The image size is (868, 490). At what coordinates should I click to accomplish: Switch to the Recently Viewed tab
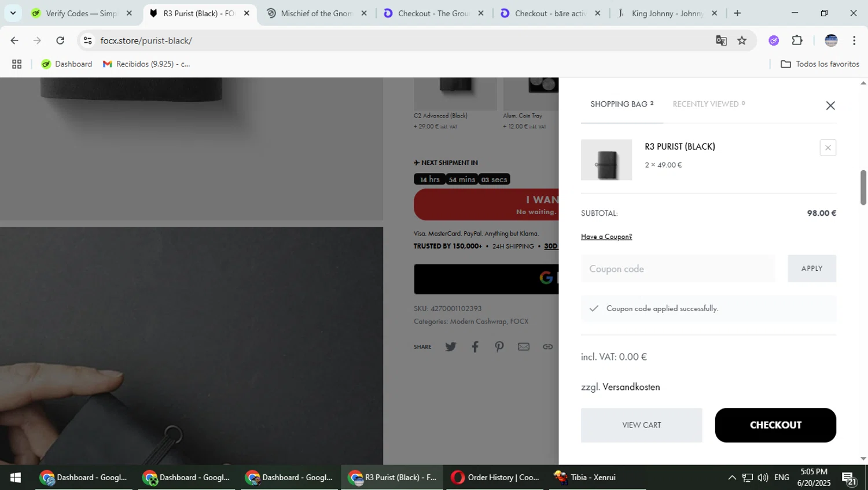709,104
